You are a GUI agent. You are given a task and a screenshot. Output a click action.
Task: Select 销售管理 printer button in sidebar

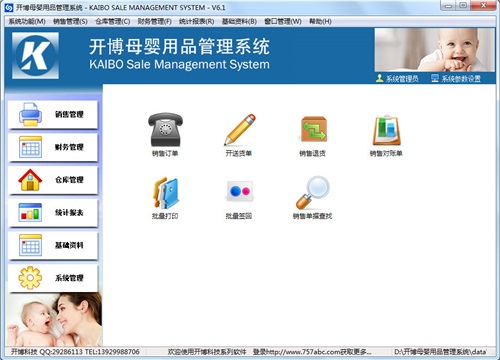tap(53, 115)
